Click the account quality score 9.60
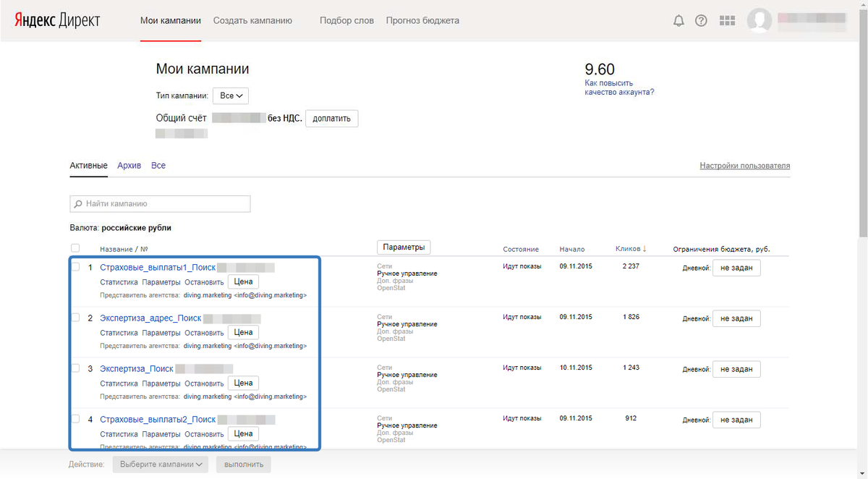Screen dimensions: 868x479 [x=600, y=69]
